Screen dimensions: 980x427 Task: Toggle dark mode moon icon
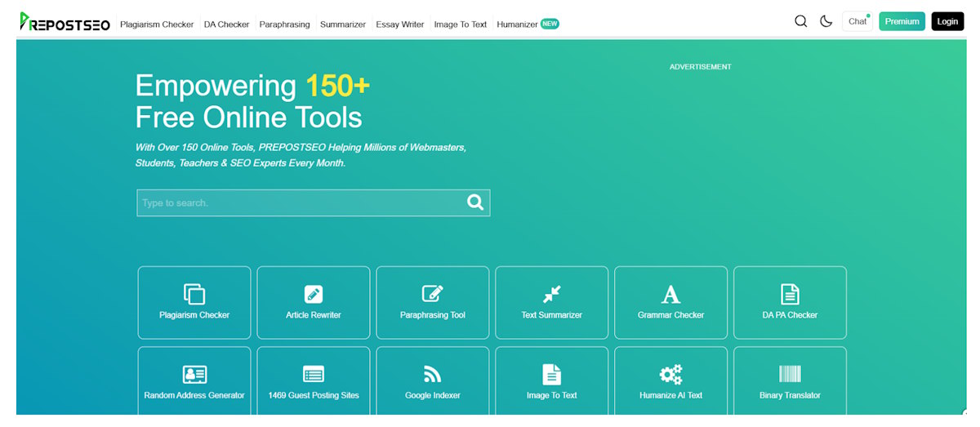click(x=826, y=21)
